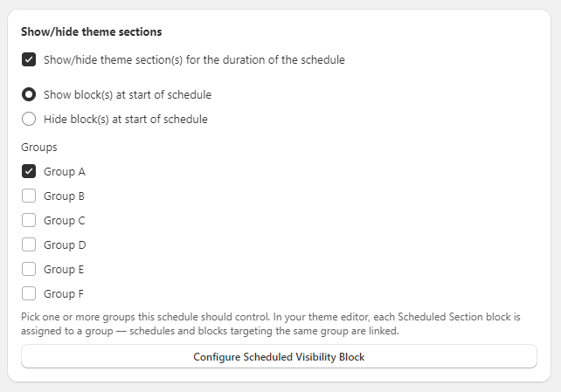Click the 'Group F' label text
This screenshot has height=392, width=561.
64,294
